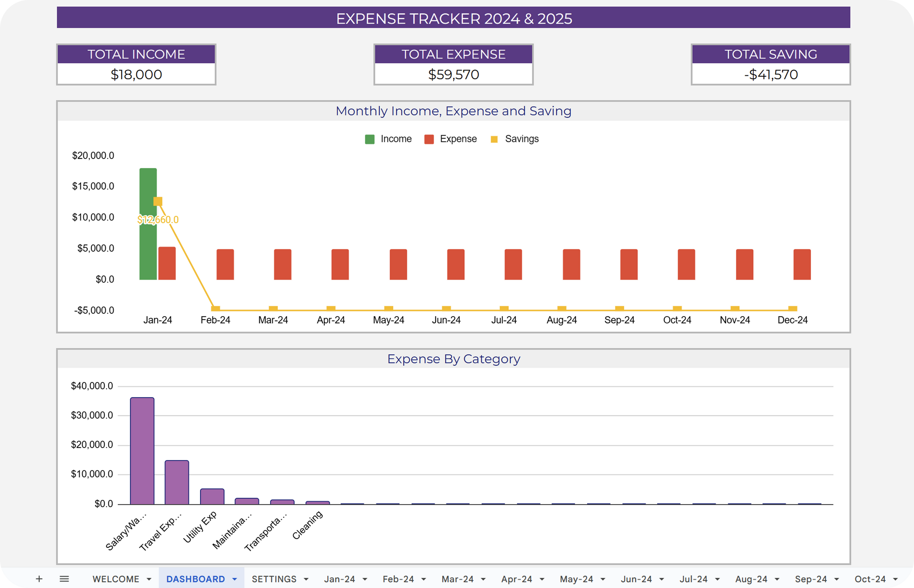The width and height of the screenshot is (914, 588).
Task: Click the green Income legend swatch
Action: [x=369, y=139]
